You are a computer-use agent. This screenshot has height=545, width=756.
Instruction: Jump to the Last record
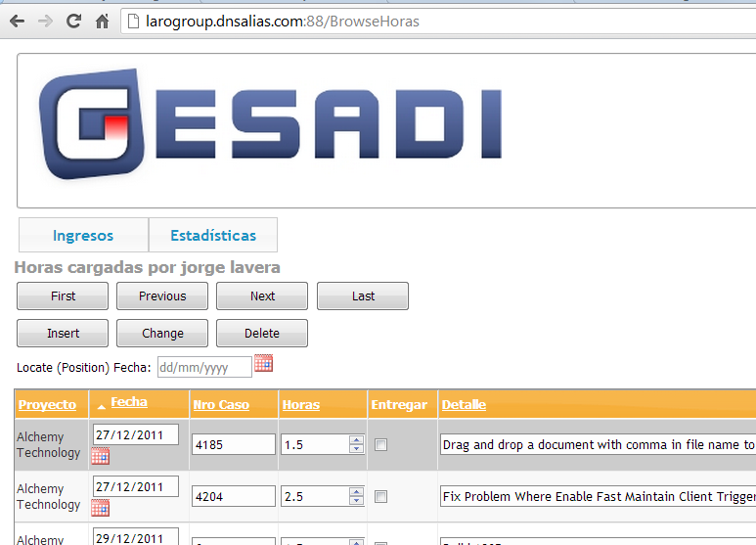coord(363,296)
